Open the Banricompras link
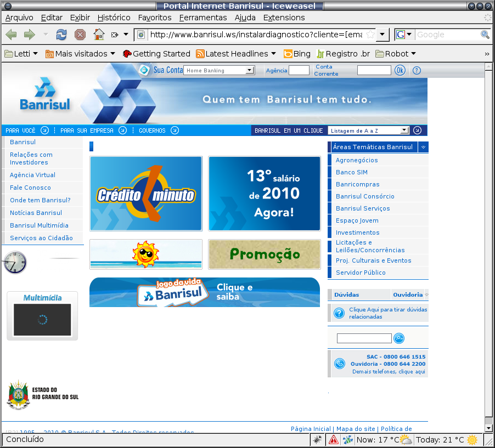Screen dimensions: 495x448 tap(357, 184)
